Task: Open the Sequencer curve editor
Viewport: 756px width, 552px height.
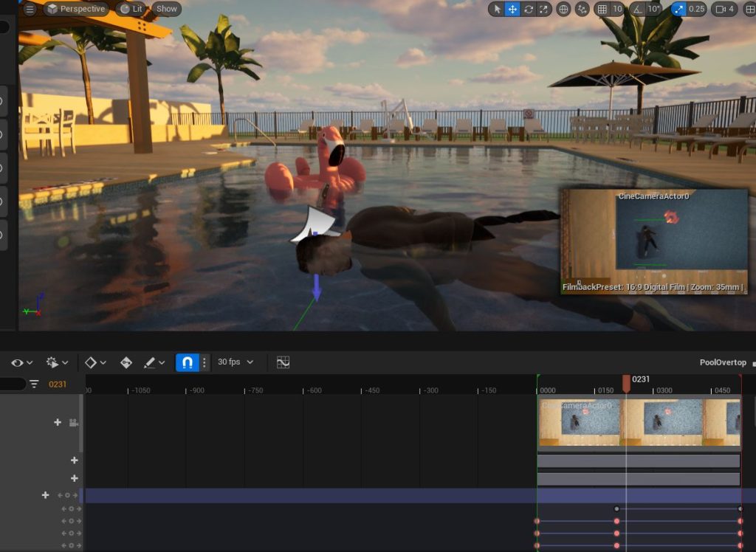Action: pos(283,362)
